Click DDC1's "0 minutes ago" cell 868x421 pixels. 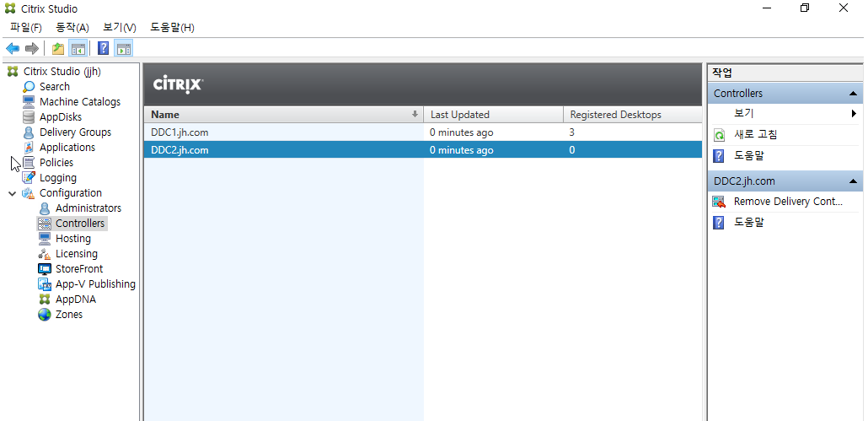[461, 133]
